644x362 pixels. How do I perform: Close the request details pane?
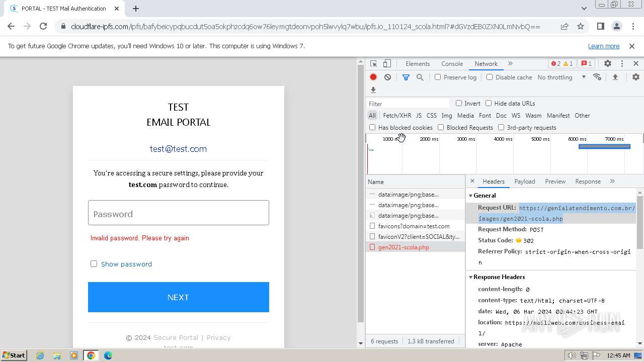point(472,181)
